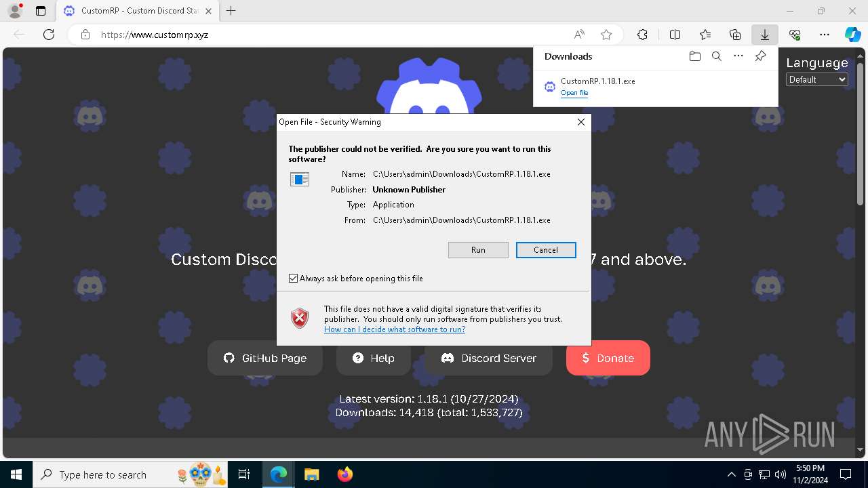
Task: Open More options in Downloads panel
Action: 738,56
